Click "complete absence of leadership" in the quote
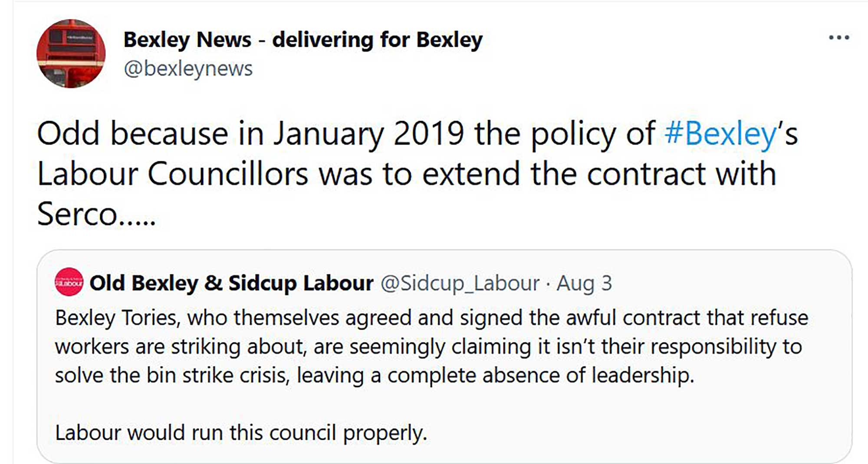 coord(540,375)
